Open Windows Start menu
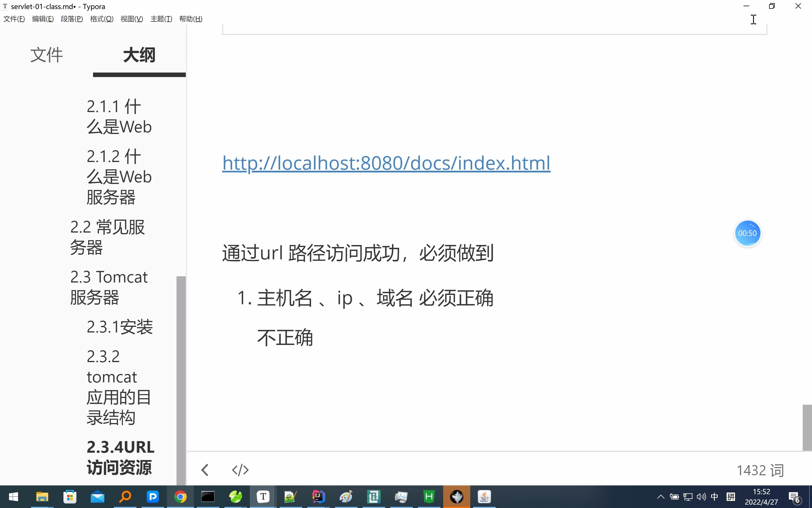This screenshot has height=508, width=812. pos(14,497)
